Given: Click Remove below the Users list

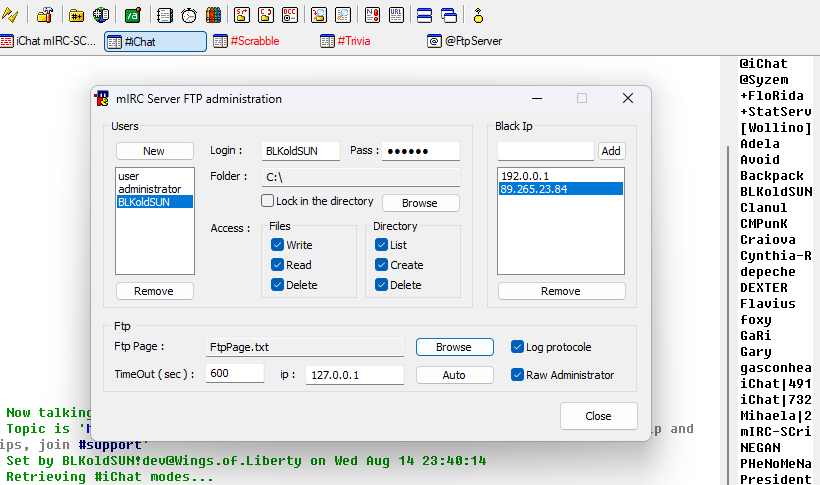Looking at the screenshot, I should (x=154, y=291).
